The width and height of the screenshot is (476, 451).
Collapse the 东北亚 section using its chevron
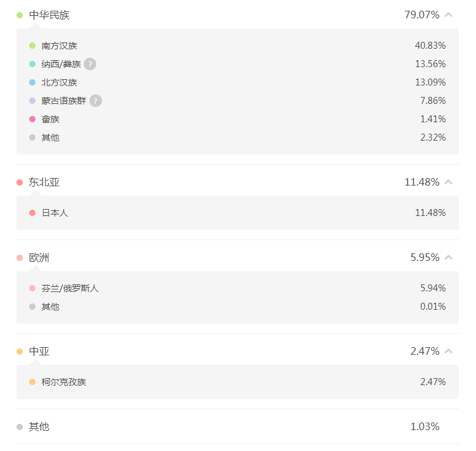449,182
